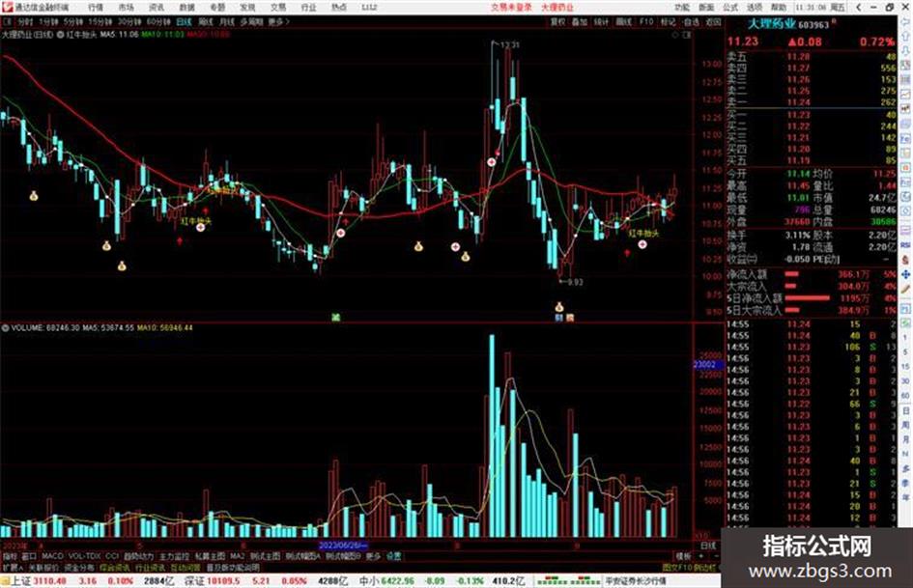Screen dimensions: 913x588
Task: Open the 市场 menu
Action: point(127,7)
